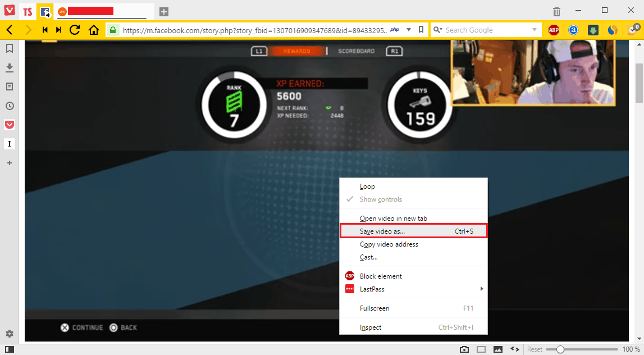Click the Search Google field
Screen dimensions: 644x355
pyautogui.click(x=487, y=30)
